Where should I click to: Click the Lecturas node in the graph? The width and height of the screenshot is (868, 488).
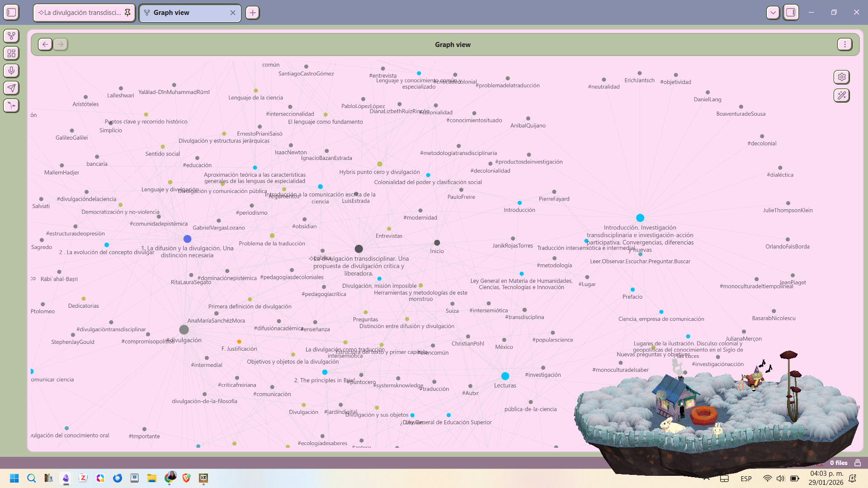[505, 376]
